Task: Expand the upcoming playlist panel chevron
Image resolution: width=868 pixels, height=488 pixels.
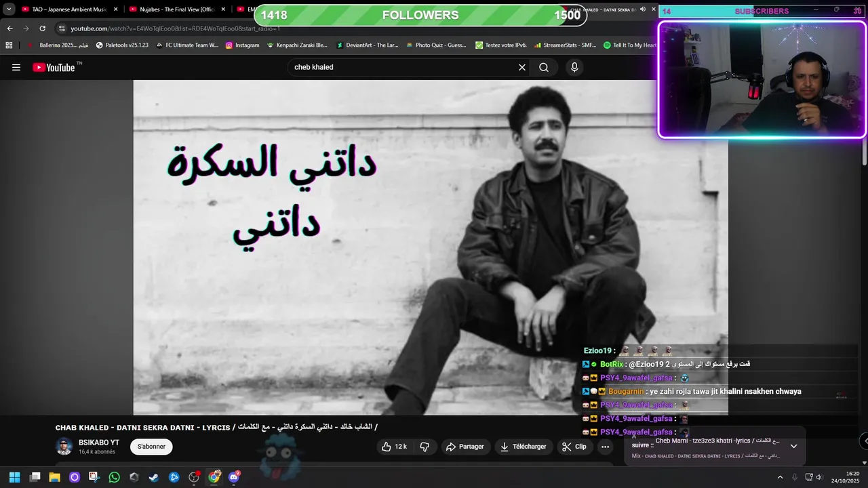Action: coord(794,446)
